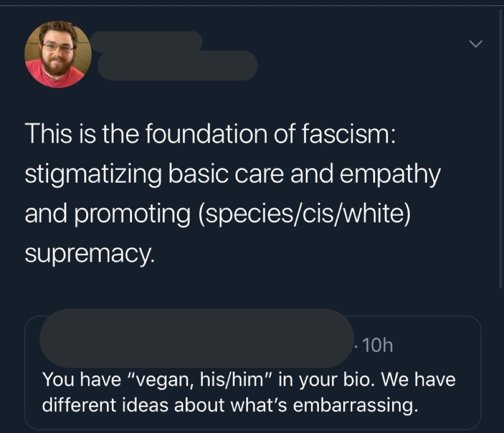Click the line 'stigmatizing basic care and empathy'
Viewport: 504px width, 433px height.
pos(233,174)
